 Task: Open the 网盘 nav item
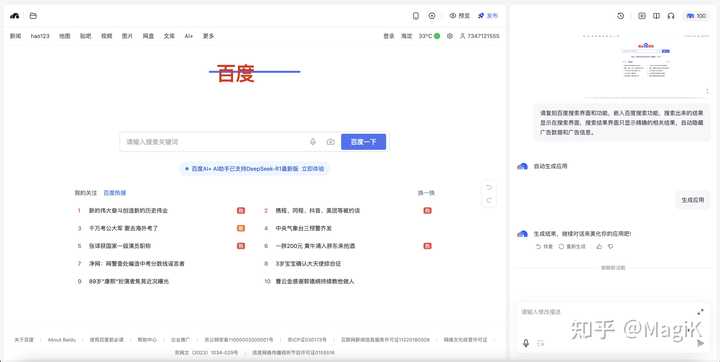tap(148, 36)
